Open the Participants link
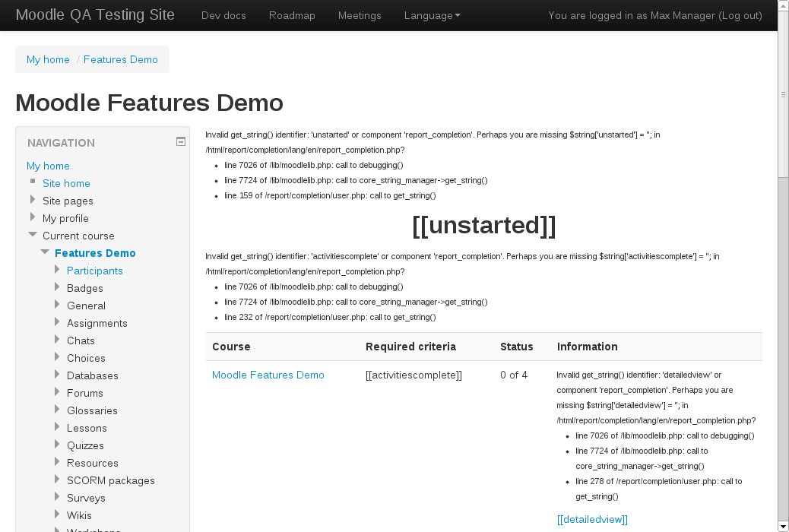This screenshot has width=789, height=532. tap(94, 271)
